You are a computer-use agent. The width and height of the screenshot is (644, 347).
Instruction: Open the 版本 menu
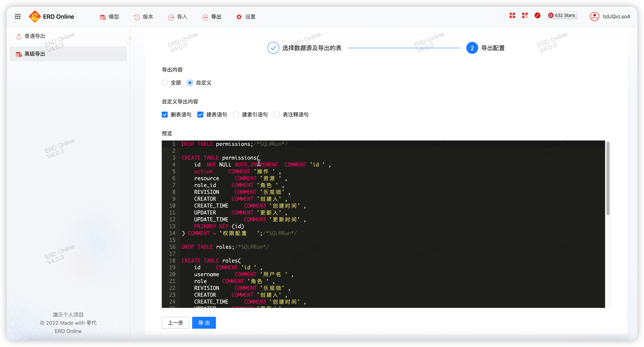pyautogui.click(x=144, y=17)
